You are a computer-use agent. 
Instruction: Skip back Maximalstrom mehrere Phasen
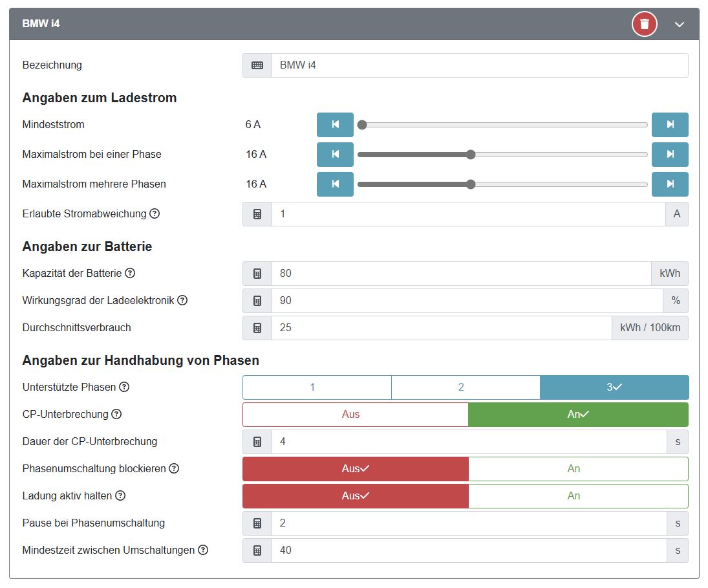[335, 184]
